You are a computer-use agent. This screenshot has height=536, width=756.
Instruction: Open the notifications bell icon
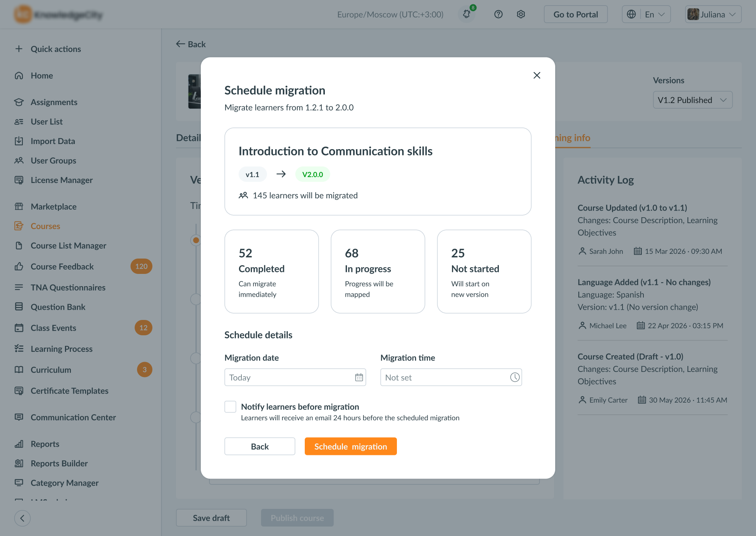(467, 15)
